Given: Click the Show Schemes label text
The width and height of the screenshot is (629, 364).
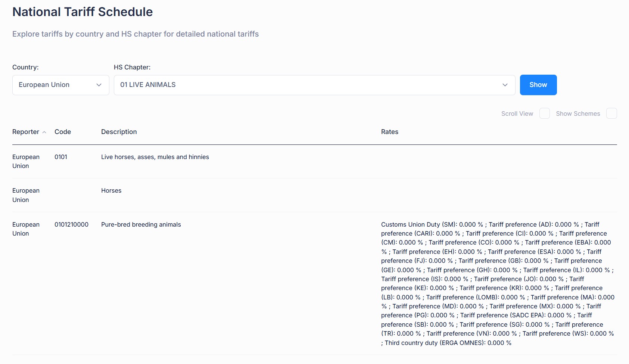Looking at the screenshot, I should click(x=578, y=113).
